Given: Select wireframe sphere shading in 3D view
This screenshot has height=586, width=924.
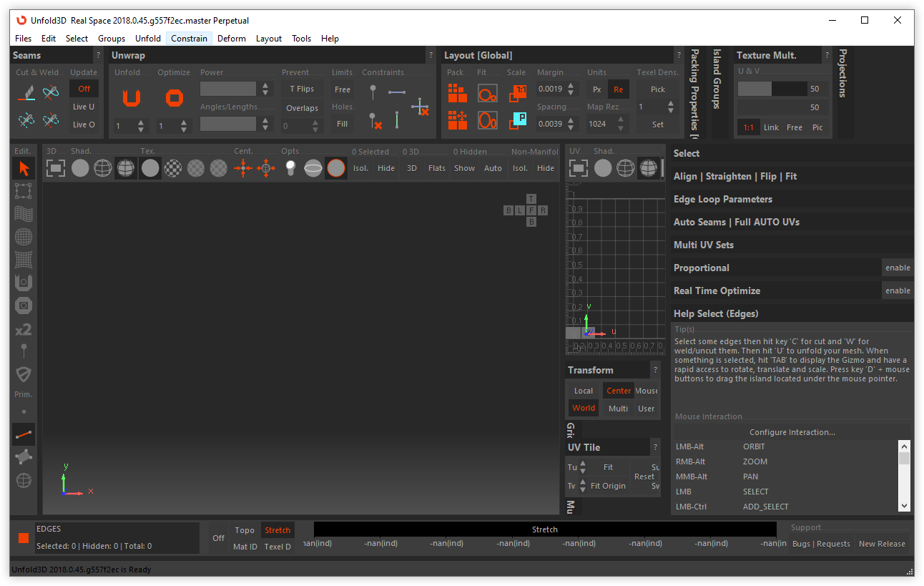Looking at the screenshot, I should [x=103, y=168].
